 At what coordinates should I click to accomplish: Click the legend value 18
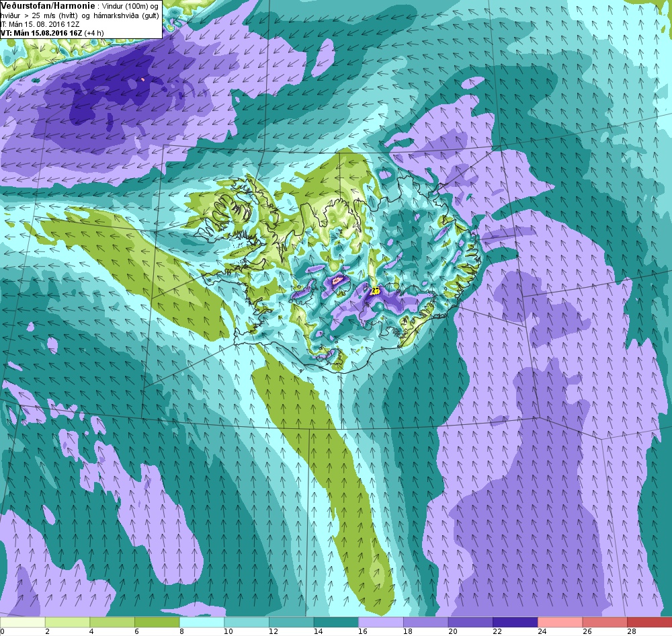(407, 631)
